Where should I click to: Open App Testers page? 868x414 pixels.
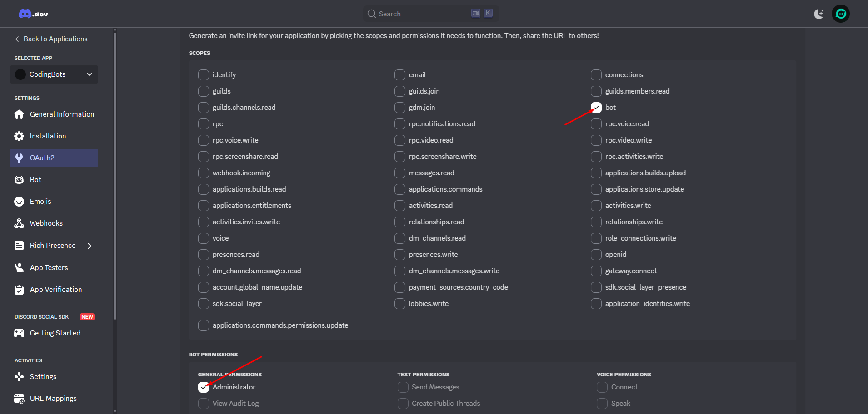coord(54,268)
